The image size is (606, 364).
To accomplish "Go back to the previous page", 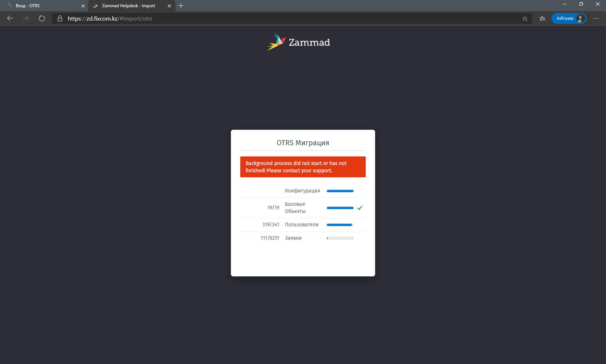I will click(10, 18).
